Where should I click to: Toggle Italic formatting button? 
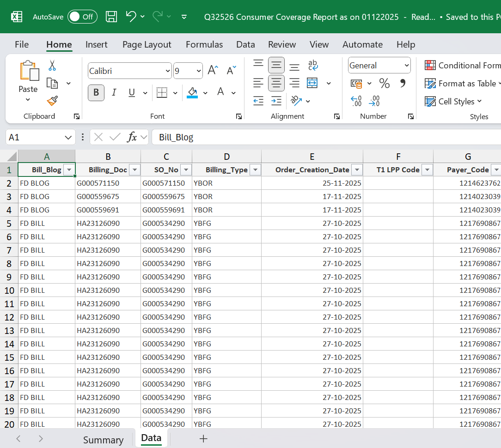[114, 92]
